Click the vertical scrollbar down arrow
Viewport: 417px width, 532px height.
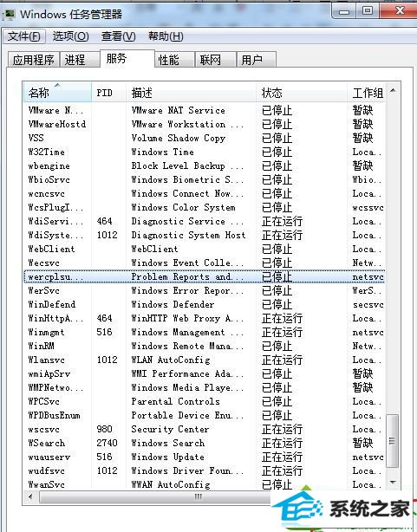(x=393, y=482)
